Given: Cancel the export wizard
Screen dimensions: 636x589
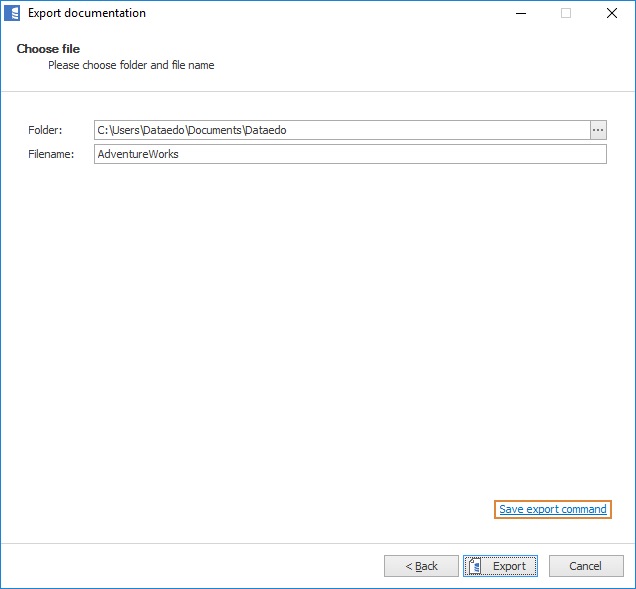Looking at the screenshot, I should (586, 566).
